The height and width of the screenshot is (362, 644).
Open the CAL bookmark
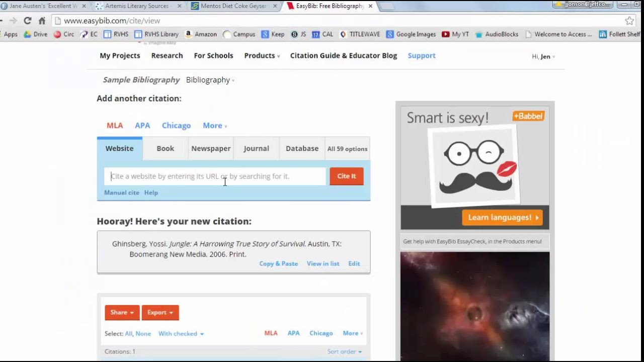click(323, 34)
